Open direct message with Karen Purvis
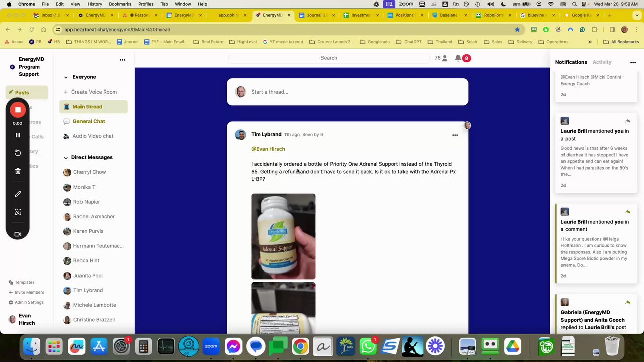Screen dimensions: 644x362 pos(88,231)
